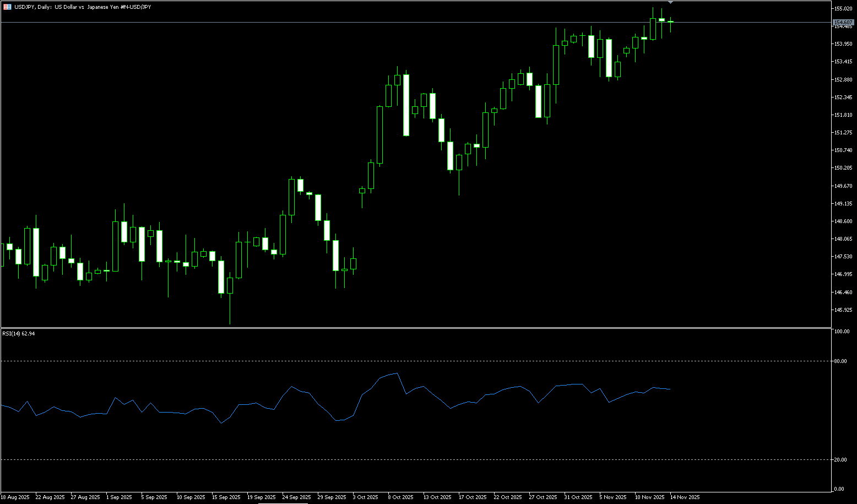Screen dimensions: 857x504
Task: Click the 29 Sep 2025 date label
Action: coord(333,497)
